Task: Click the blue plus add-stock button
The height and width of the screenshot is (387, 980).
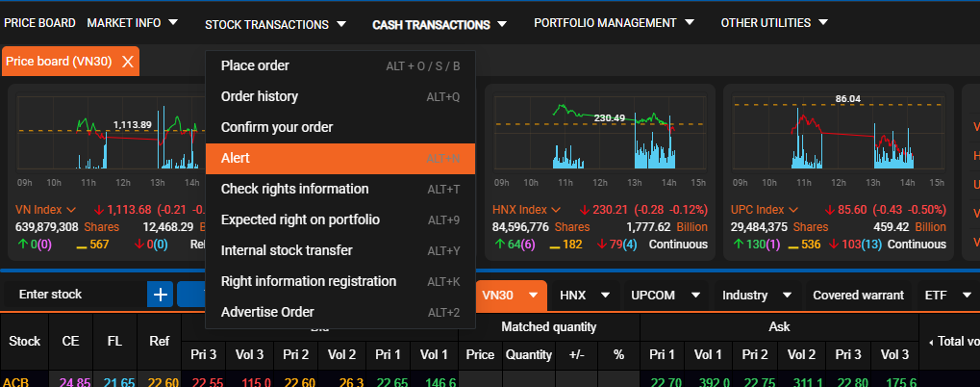Action: (x=160, y=295)
